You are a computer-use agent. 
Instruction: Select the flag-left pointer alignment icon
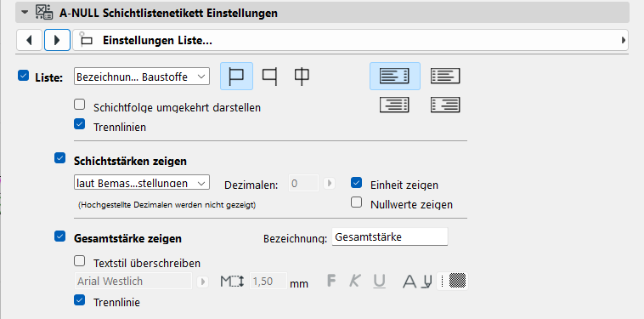click(x=269, y=76)
